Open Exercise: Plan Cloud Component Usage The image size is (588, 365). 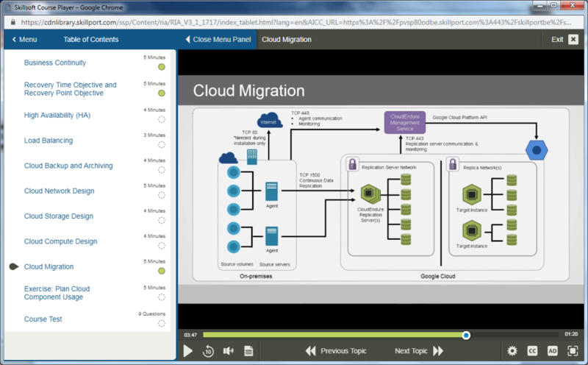tap(57, 293)
